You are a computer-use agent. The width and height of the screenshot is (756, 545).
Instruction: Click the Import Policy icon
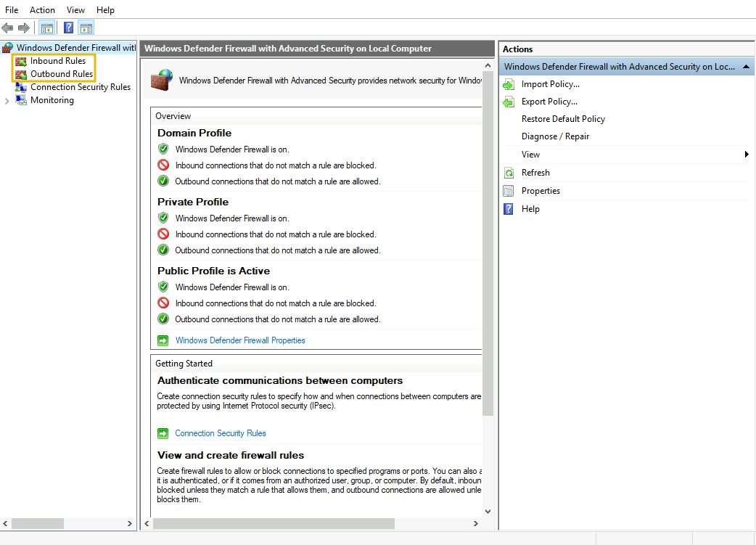pyautogui.click(x=508, y=83)
